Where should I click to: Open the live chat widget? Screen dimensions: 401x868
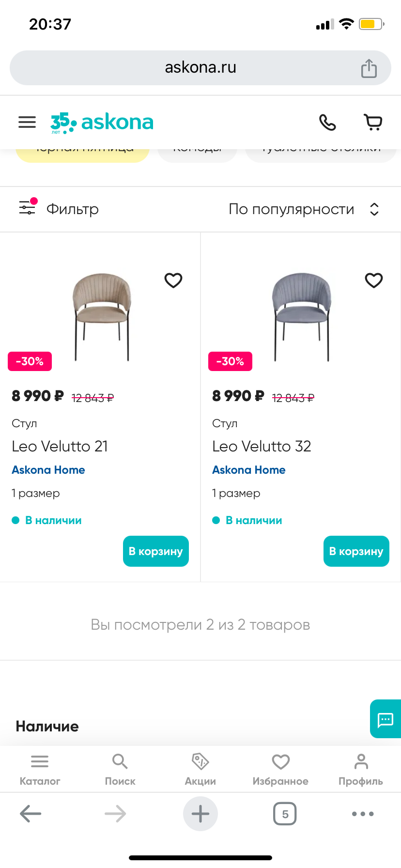coord(386,719)
